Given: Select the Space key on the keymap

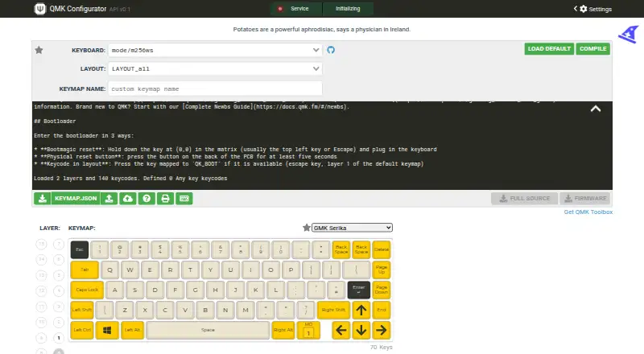Looking at the screenshot, I should click(208, 330).
